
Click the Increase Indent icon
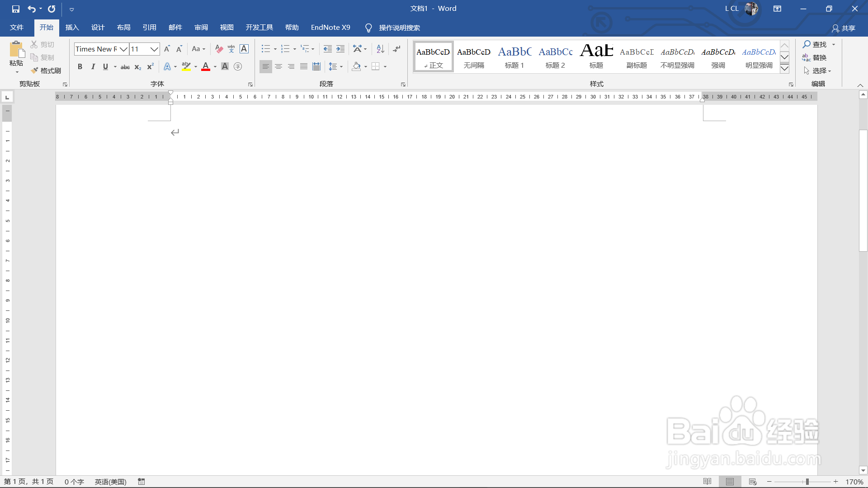click(340, 49)
